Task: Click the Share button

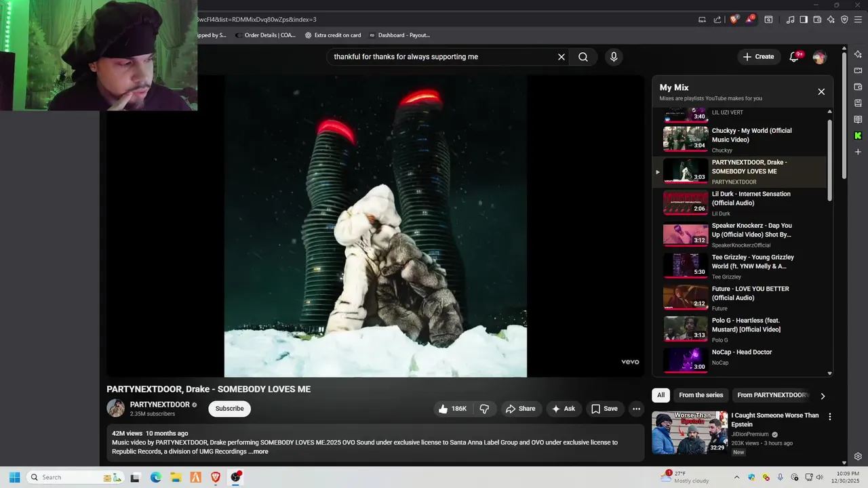Action: (x=520, y=409)
